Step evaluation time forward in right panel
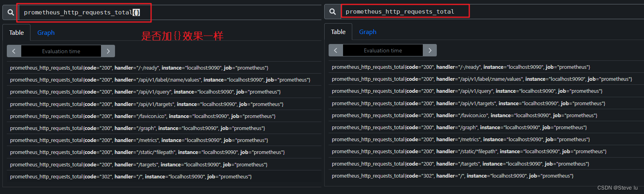 [x=430, y=50]
